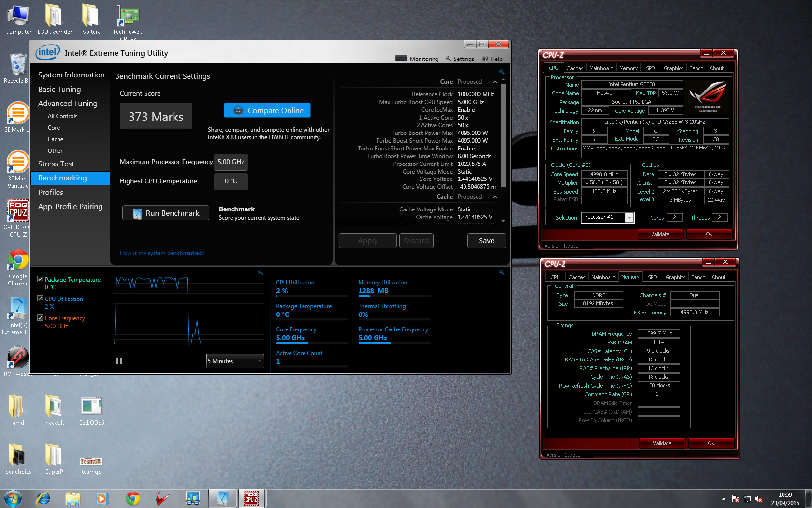Click OK in lower CPU-Z window
812x508 pixels.
(711, 443)
